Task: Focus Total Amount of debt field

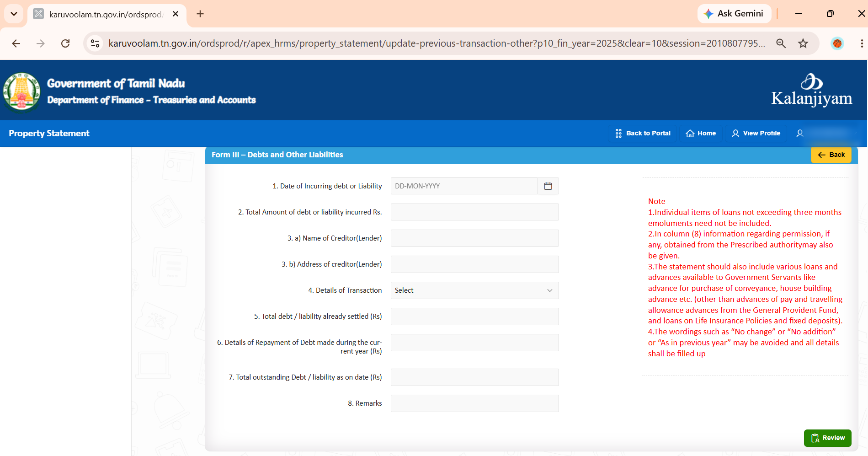Action: coord(474,212)
